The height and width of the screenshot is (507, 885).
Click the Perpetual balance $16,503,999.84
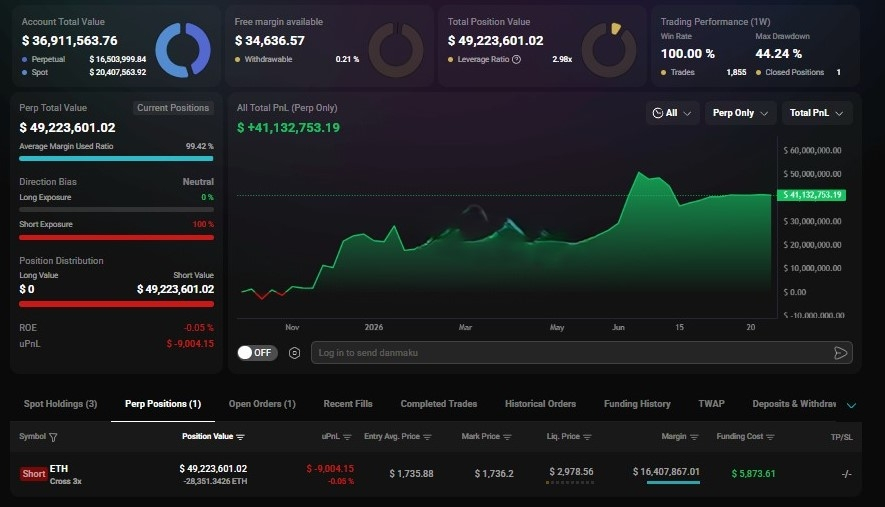117,59
